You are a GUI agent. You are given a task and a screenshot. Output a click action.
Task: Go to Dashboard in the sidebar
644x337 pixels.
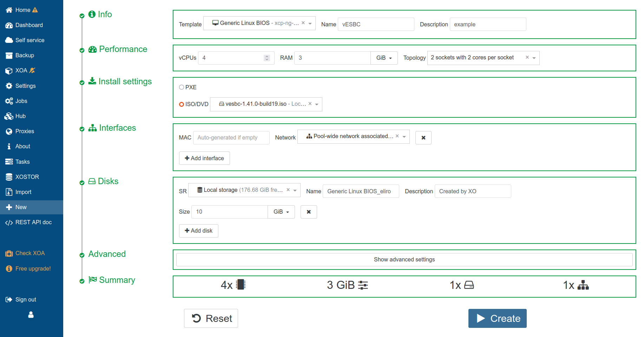(x=29, y=25)
